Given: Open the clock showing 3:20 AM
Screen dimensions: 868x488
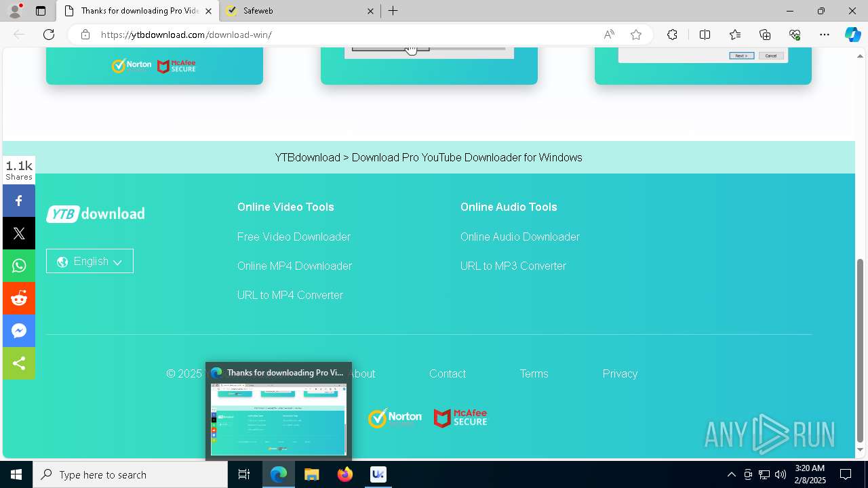Looking at the screenshot, I should click(x=810, y=474).
